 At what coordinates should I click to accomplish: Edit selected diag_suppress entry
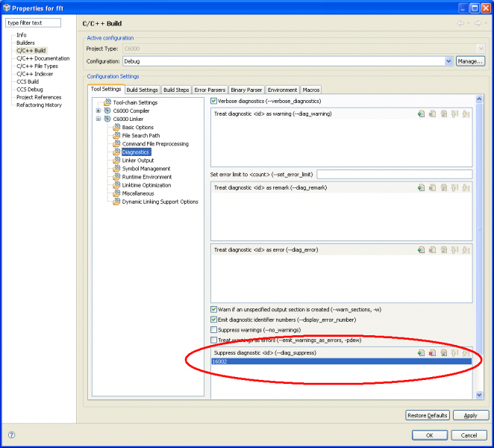[x=443, y=352]
